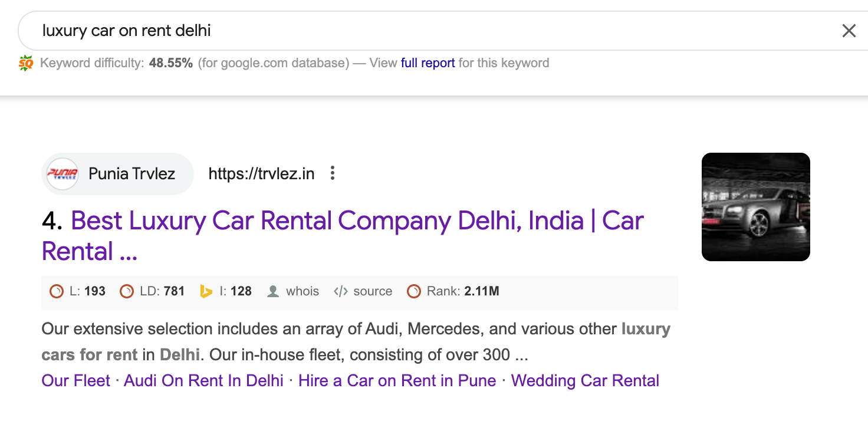Click the Bing icon beside 'I: 128'
The width and height of the screenshot is (868, 421).
tap(206, 291)
